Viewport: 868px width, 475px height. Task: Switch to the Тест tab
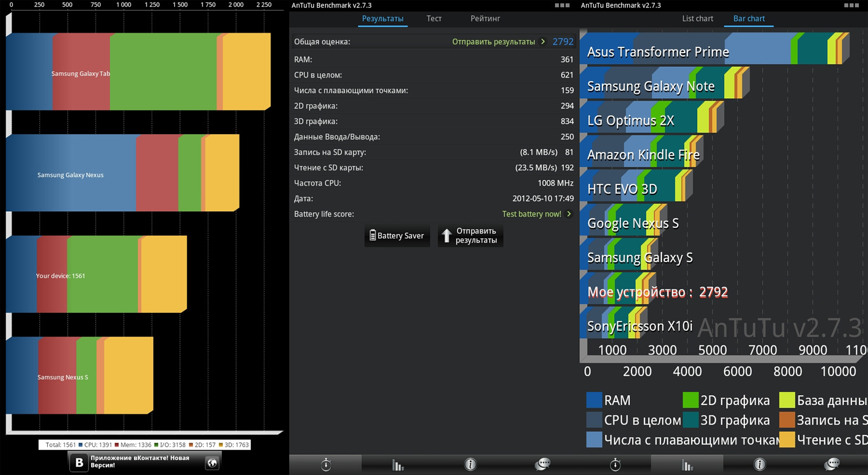(x=434, y=18)
